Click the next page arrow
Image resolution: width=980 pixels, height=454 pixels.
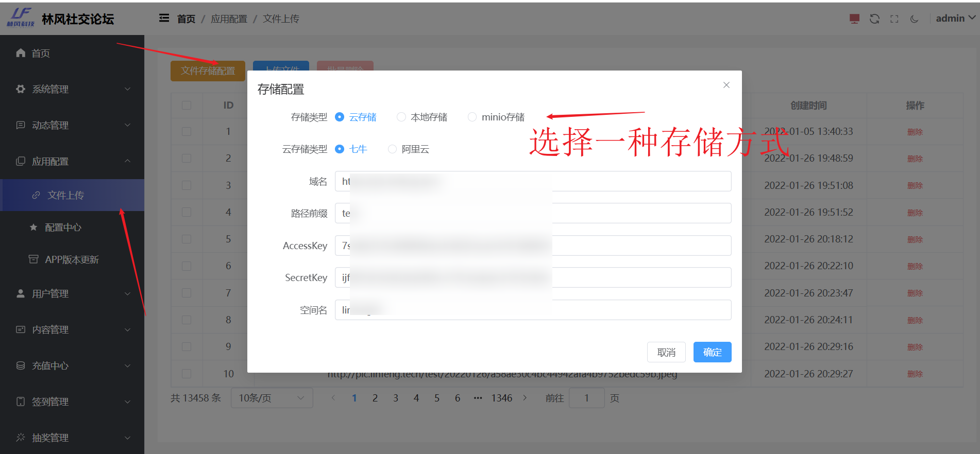click(525, 398)
